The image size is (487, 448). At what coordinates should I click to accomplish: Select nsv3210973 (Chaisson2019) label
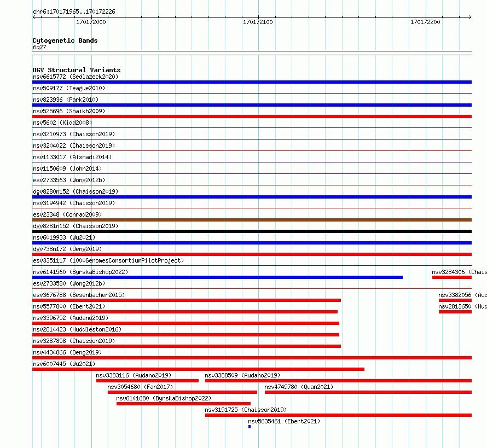click(74, 134)
